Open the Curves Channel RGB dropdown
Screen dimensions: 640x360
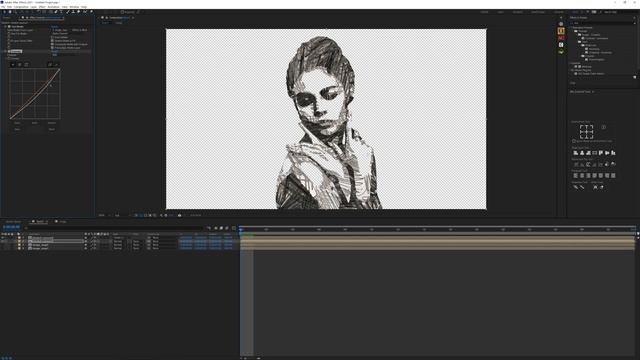pyautogui.click(x=55, y=55)
